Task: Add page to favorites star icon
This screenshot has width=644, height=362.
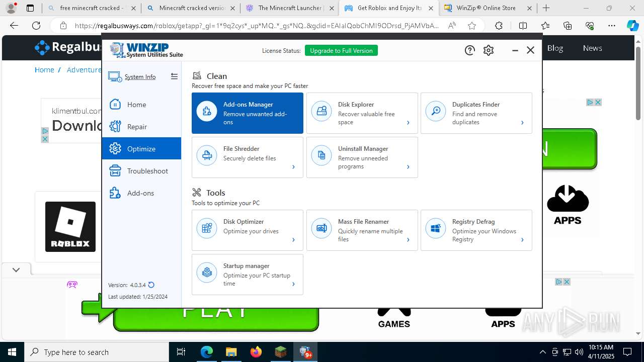Action: pos(472,26)
